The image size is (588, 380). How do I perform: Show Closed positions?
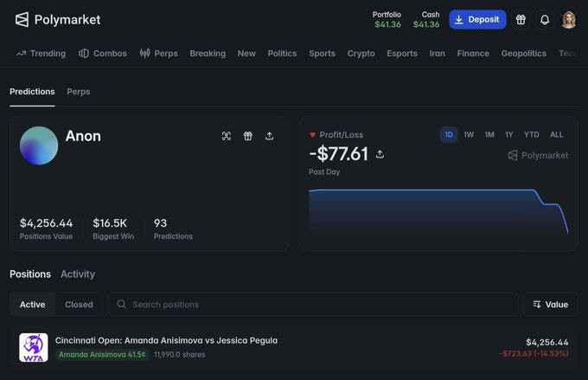tap(79, 304)
